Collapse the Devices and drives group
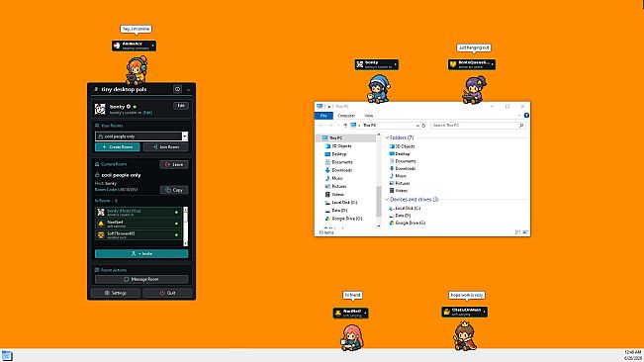 coord(387,200)
